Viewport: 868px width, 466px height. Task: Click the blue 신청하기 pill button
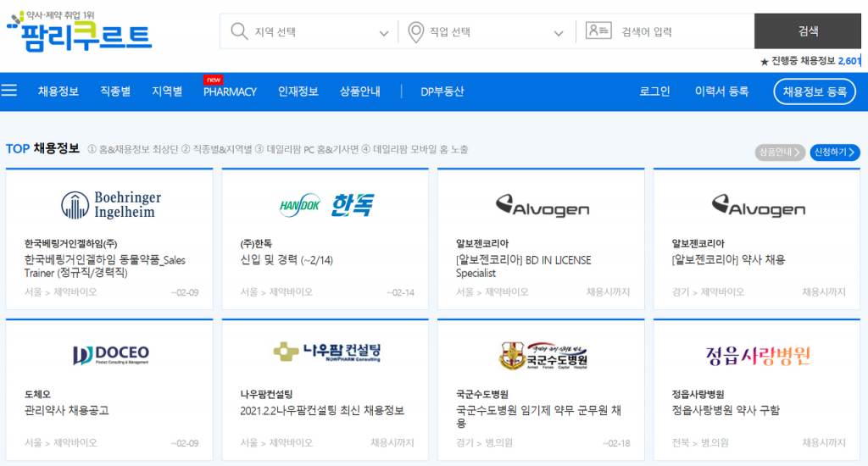(x=835, y=153)
